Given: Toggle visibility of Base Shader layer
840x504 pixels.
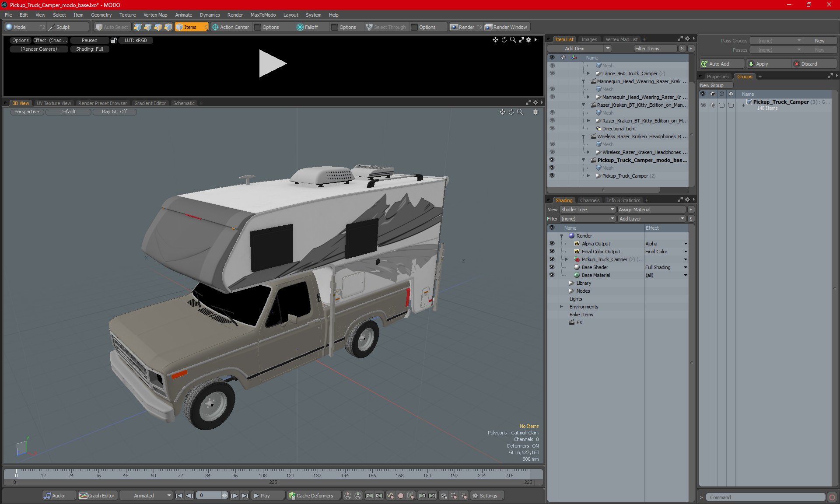Looking at the screenshot, I should (552, 267).
